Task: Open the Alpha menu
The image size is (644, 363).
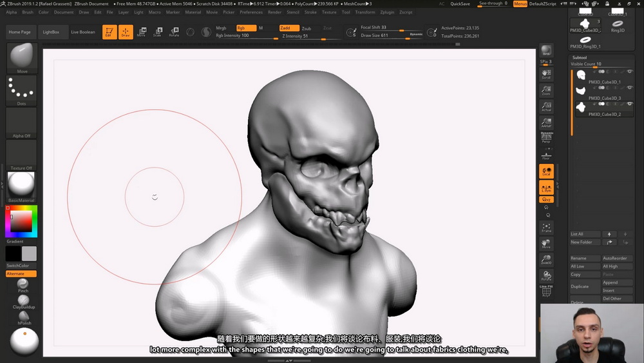Action: (11, 12)
